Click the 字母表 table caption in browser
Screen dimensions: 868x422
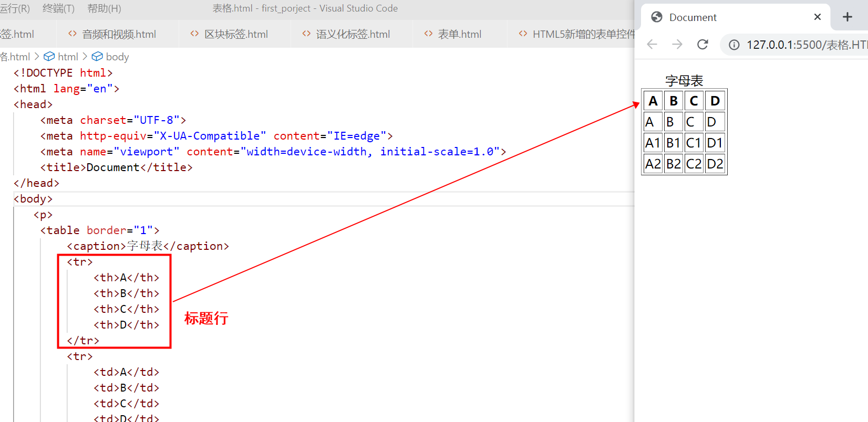click(x=684, y=81)
